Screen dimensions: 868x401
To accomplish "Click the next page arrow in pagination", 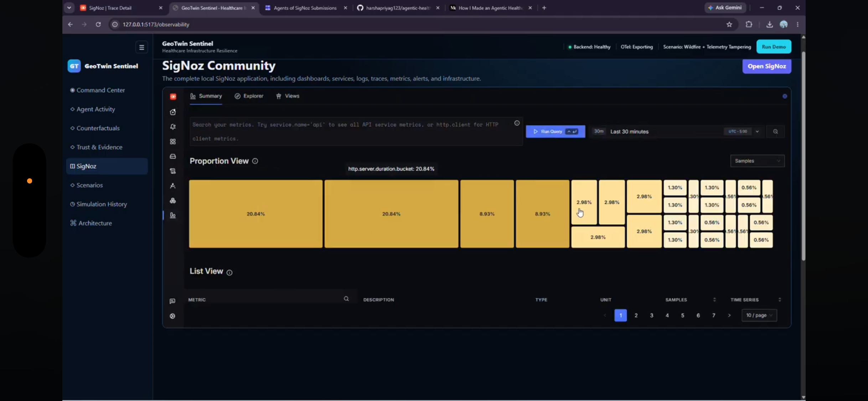I will click(729, 315).
